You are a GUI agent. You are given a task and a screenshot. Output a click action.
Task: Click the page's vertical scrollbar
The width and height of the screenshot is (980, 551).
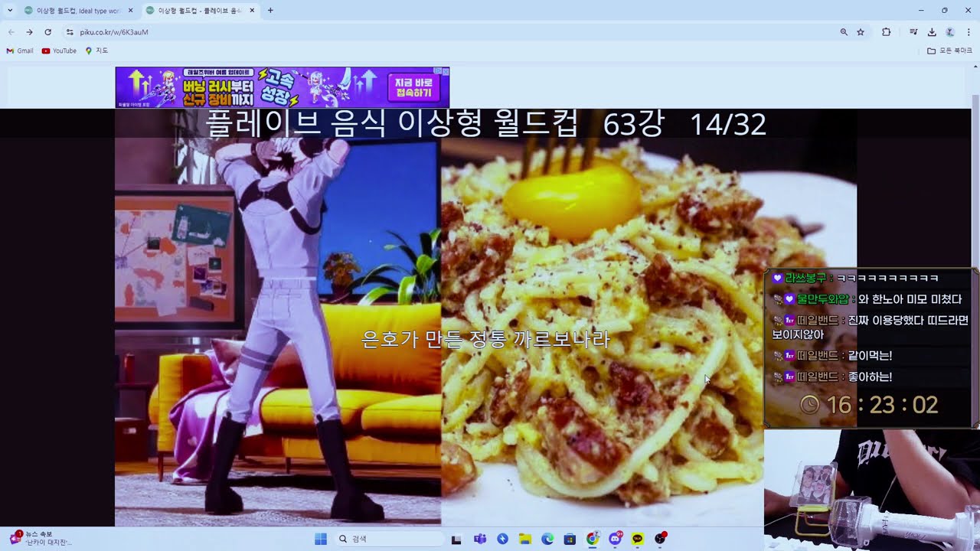[x=975, y=295]
